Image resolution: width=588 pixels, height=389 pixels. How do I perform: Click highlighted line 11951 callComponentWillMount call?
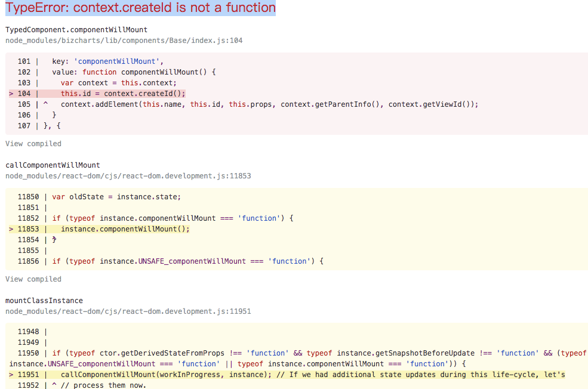pos(287,375)
